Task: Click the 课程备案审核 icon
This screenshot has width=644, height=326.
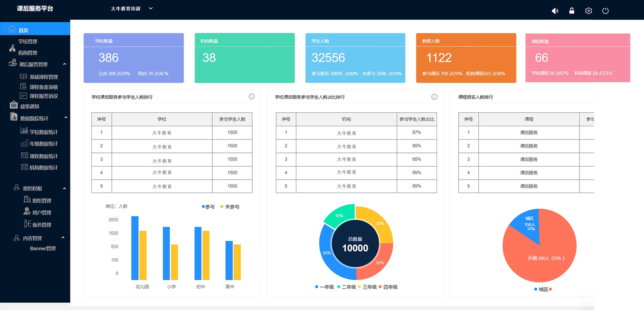Action: tap(23, 87)
